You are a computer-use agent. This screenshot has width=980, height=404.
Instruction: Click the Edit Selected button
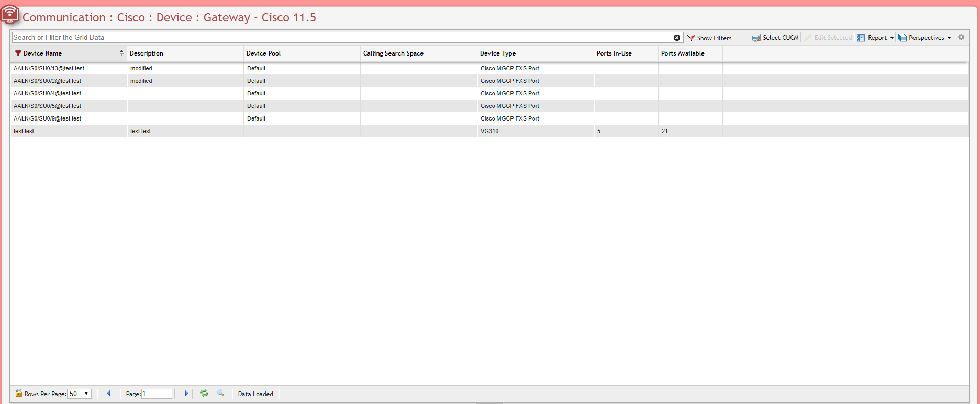tap(828, 38)
